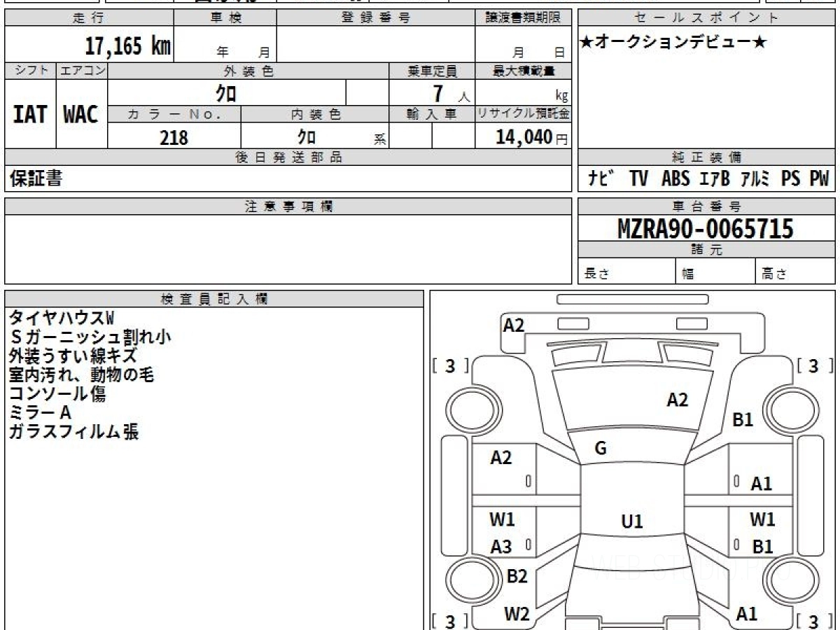This screenshot has width=840, height=630.
Task: Click the ナビ equipment entry
Action: point(601,179)
